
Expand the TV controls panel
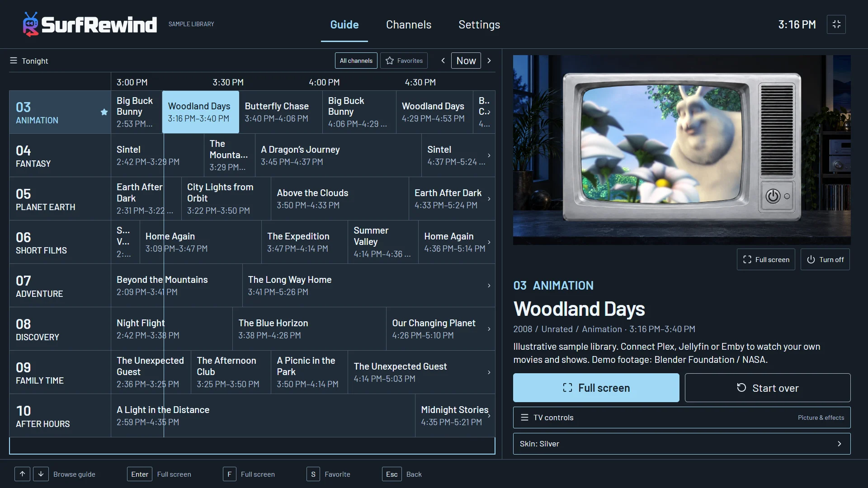pyautogui.click(x=682, y=418)
